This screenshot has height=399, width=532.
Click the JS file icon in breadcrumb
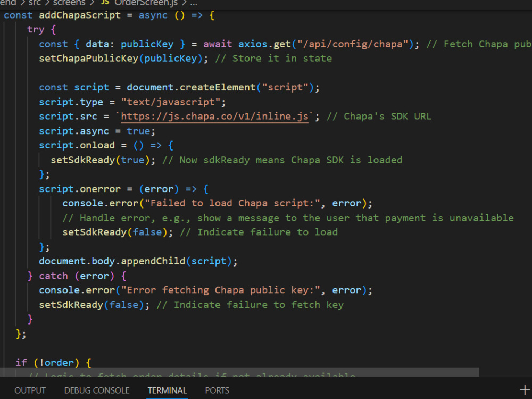pyautogui.click(x=105, y=3)
